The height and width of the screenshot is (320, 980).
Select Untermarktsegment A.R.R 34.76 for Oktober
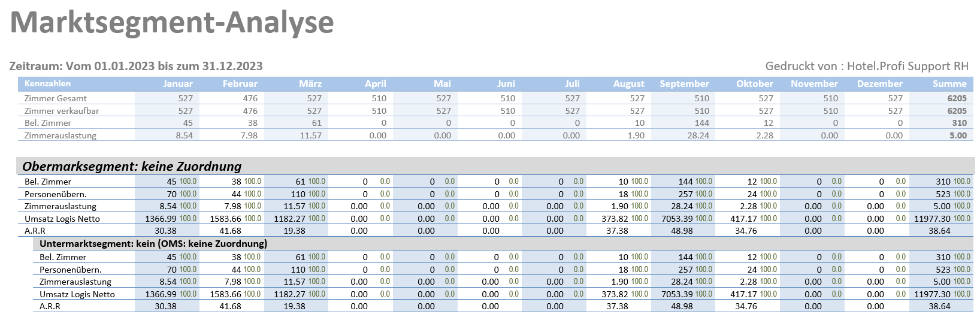tap(745, 306)
